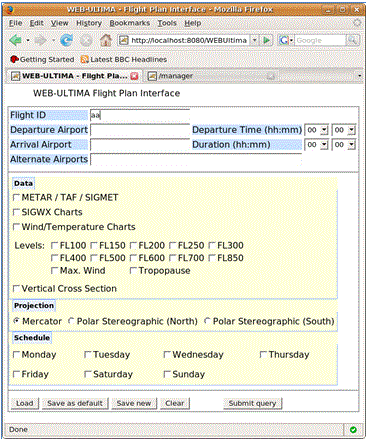Enable Vertical Cross Section checkbox
366x439 pixels.
[x=16, y=288]
